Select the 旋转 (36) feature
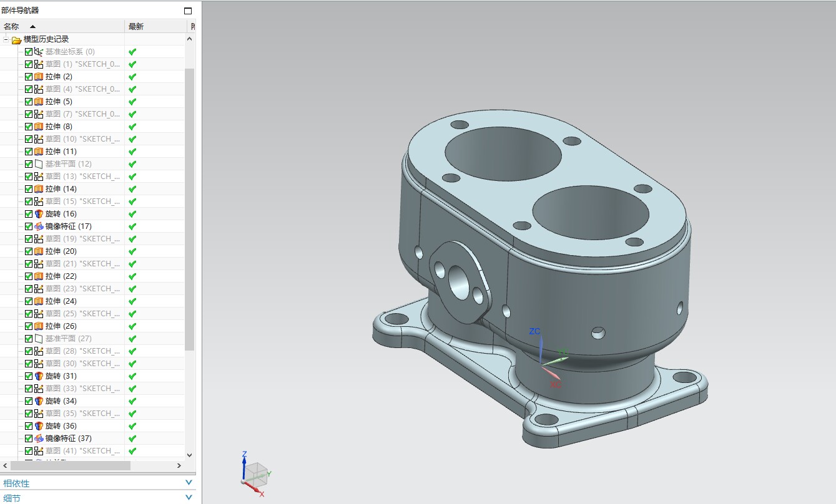836x504 pixels. pos(61,426)
